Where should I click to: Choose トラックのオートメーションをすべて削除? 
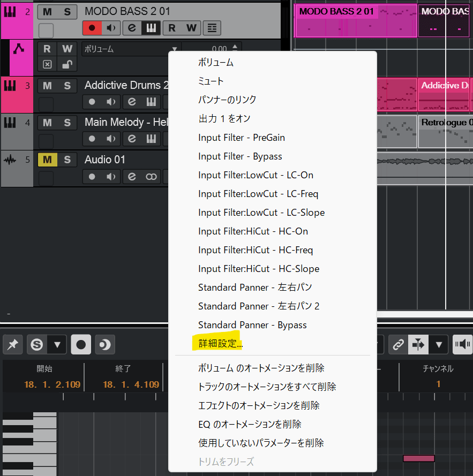click(273, 387)
